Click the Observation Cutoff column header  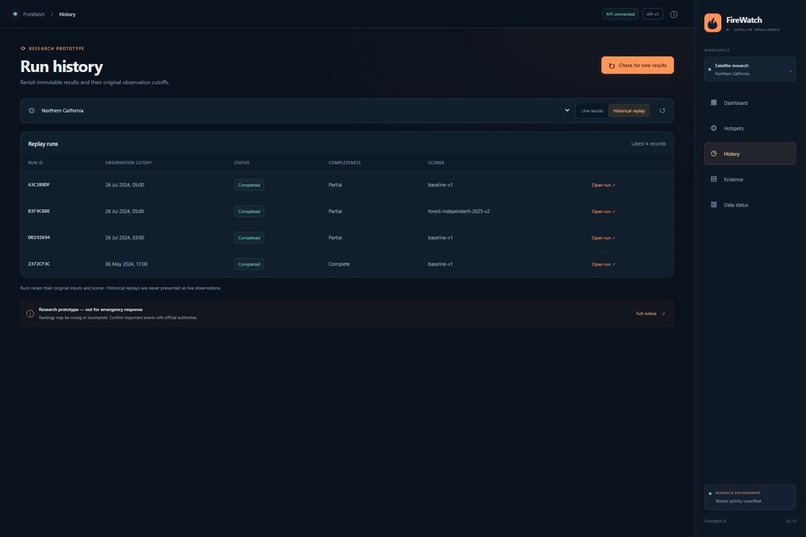128,163
